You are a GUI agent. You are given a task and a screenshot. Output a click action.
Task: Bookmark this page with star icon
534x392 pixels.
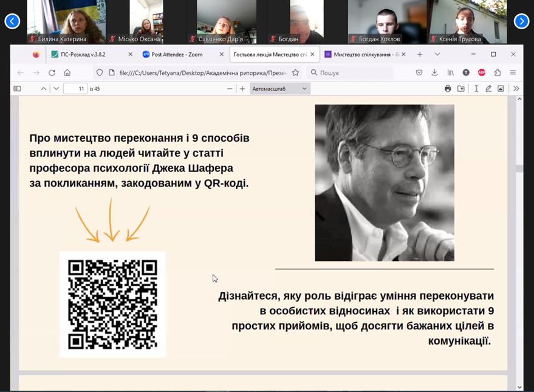295,72
